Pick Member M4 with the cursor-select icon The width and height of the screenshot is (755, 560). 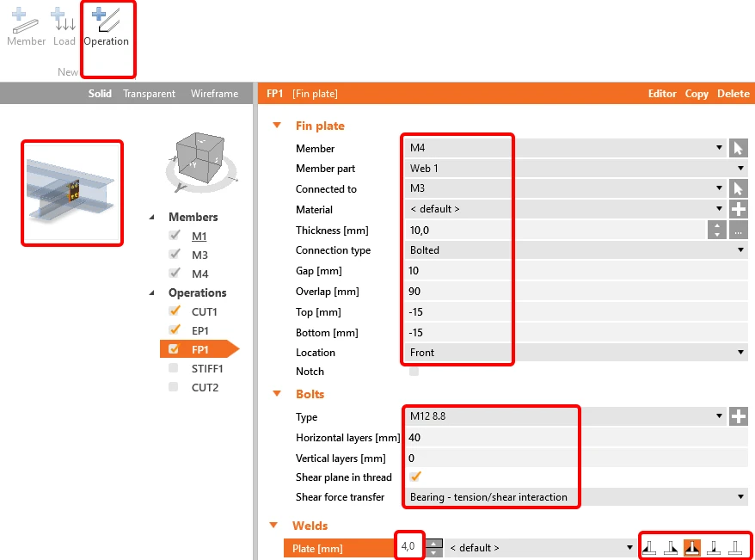738,148
